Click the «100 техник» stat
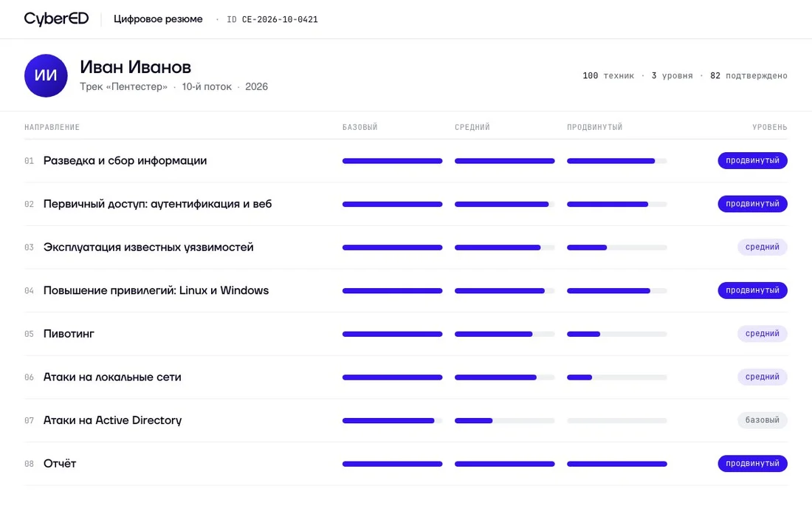 click(608, 75)
